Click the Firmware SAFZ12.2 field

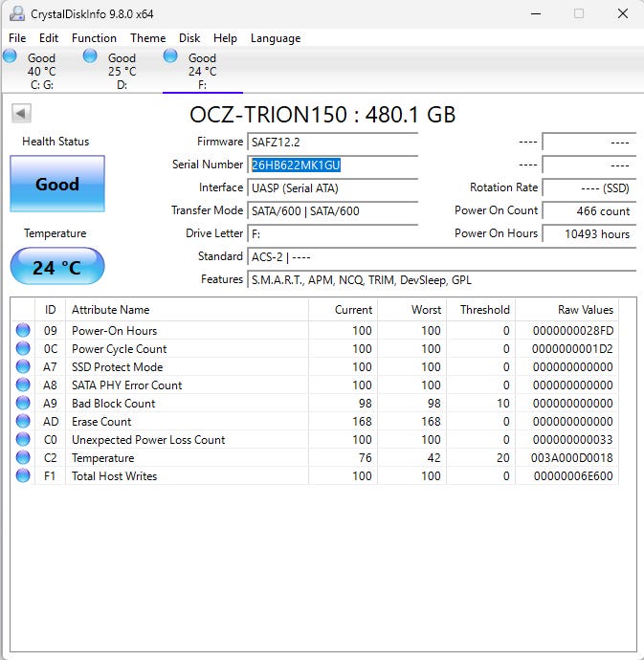pos(332,142)
